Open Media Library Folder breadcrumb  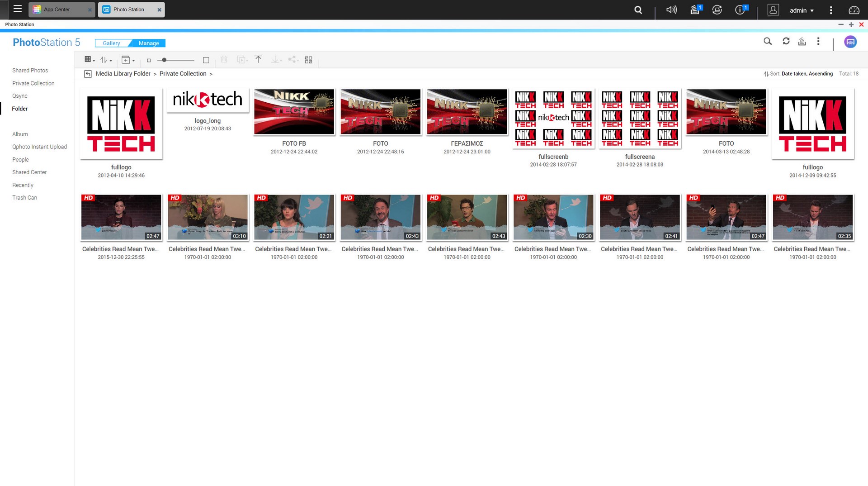tap(123, 74)
